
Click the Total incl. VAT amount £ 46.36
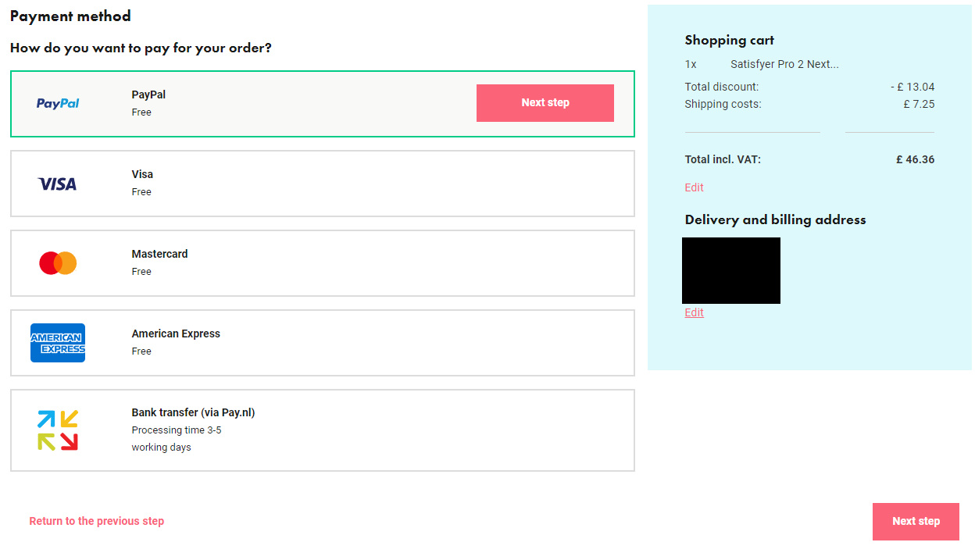pos(915,159)
